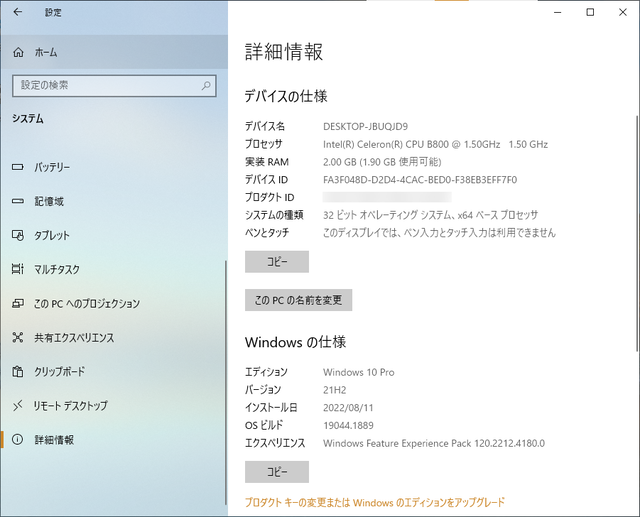Open product key change or upgrade link
Image resolution: width=640 pixels, height=517 pixels.
tap(375, 502)
